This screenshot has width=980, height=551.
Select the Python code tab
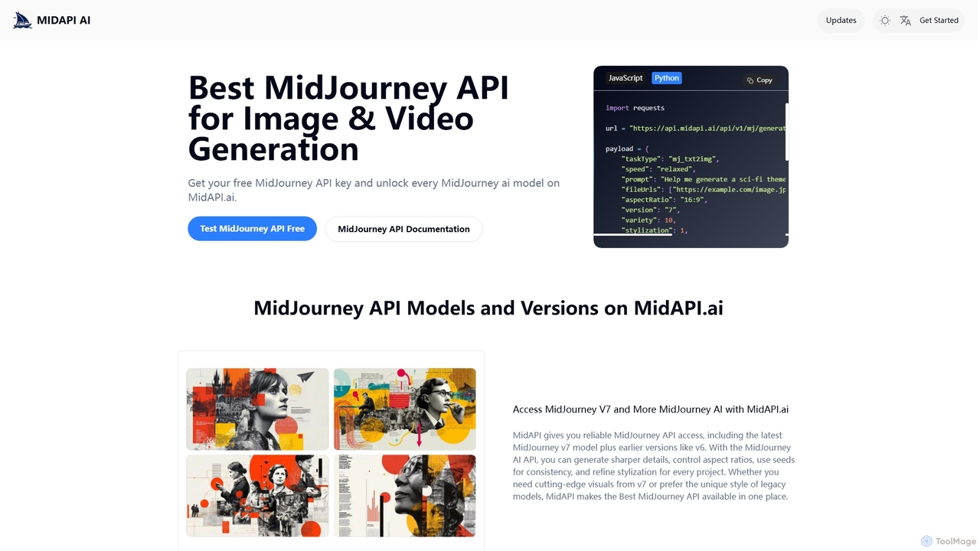pos(667,78)
